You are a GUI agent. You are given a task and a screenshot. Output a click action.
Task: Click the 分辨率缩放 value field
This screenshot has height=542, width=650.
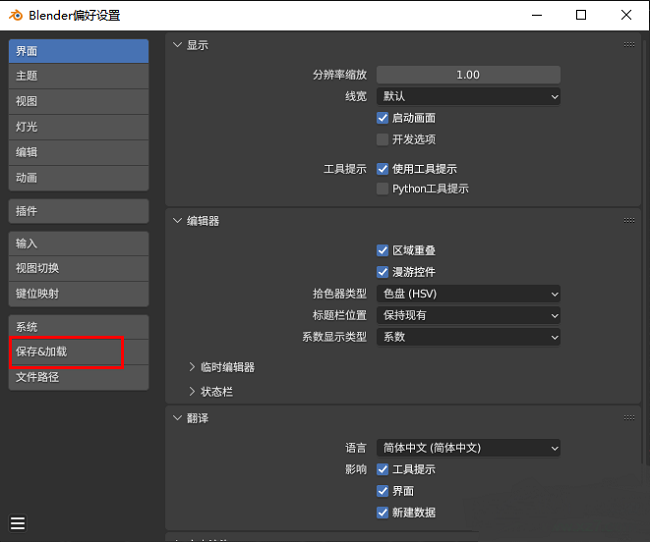tap(468, 75)
